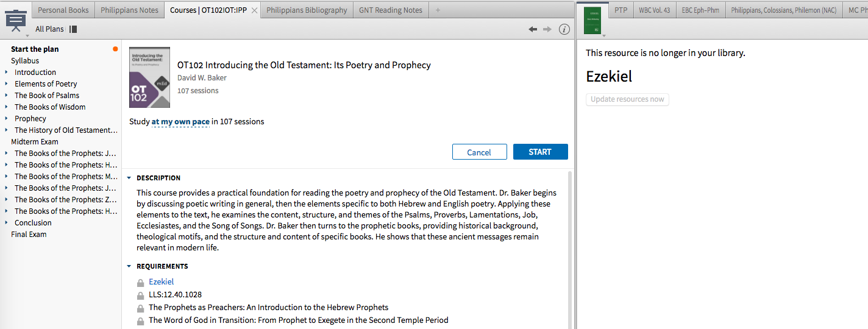Image resolution: width=868 pixels, height=329 pixels.
Task: Click The Prophets as Preachers requirement
Action: pos(268,308)
